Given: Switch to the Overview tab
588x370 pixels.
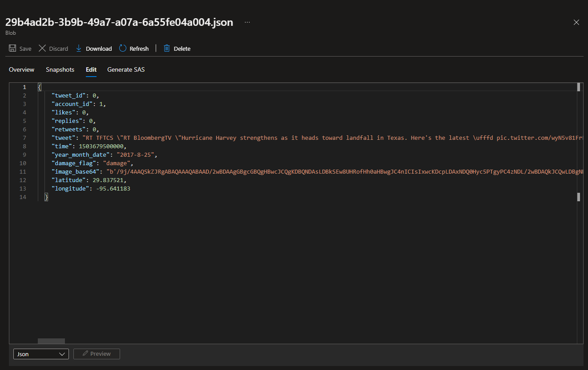Looking at the screenshot, I should click(21, 69).
